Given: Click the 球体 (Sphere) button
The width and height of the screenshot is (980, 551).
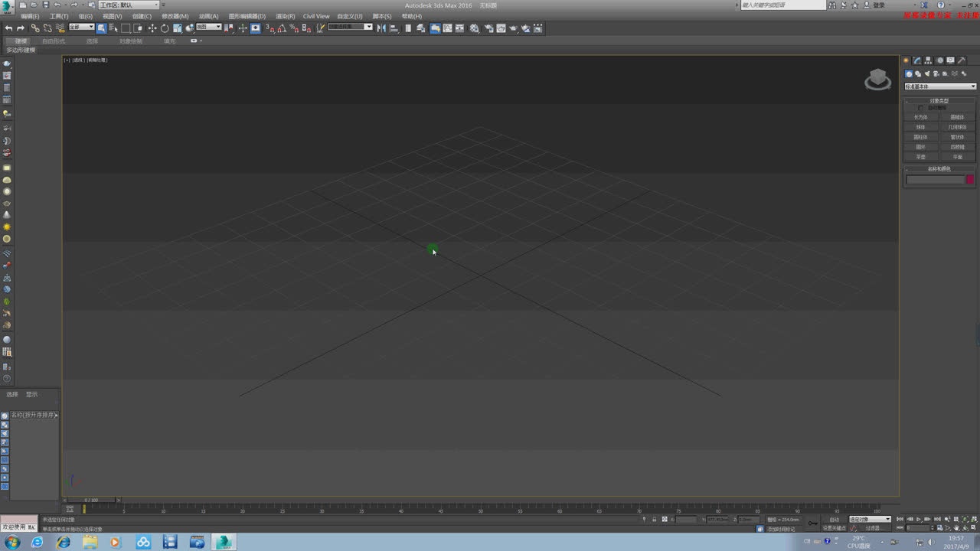Looking at the screenshot, I should tap(921, 127).
